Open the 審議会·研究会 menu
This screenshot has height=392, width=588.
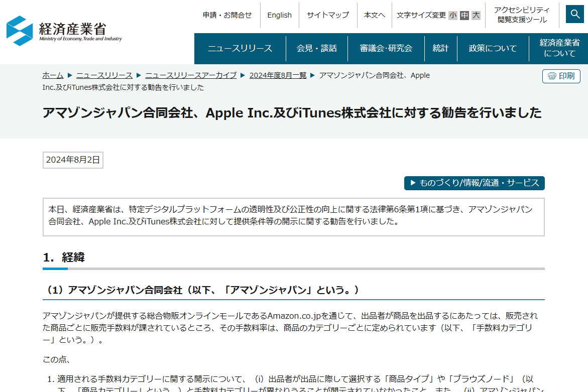[x=386, y=48]
